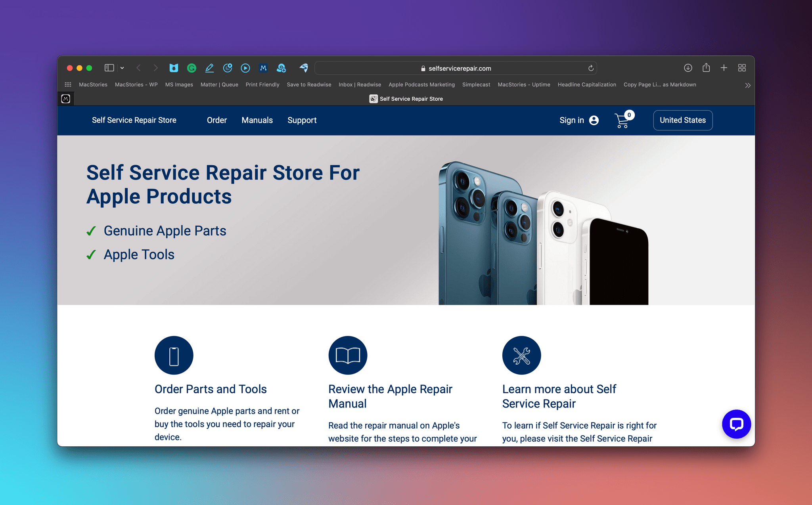812x505 pixels.
Task: Click the iPhone hero image
Action: [x=543, y=233]
